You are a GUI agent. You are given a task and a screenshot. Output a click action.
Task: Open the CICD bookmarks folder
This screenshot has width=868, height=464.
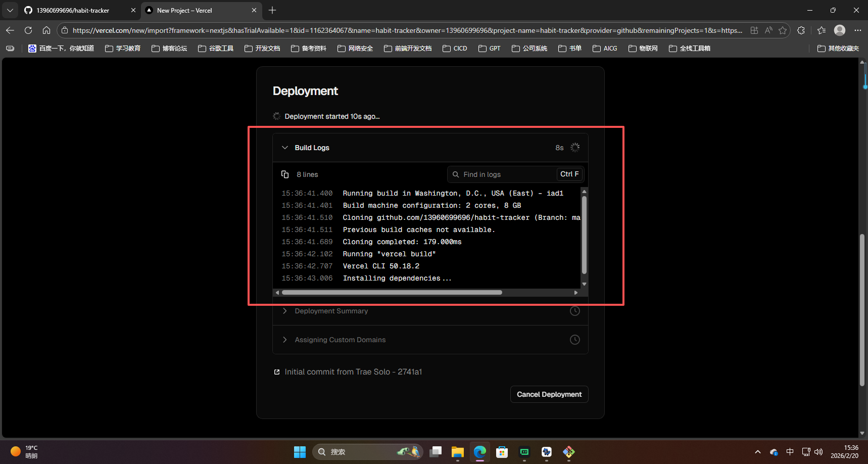(x=455, y=49)
